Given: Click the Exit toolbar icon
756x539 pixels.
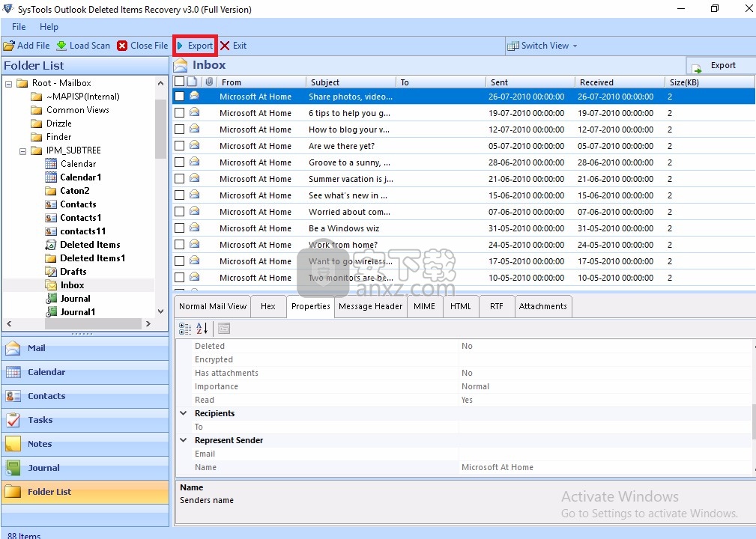Looking at the screenshot, I should tap(225, 46).
